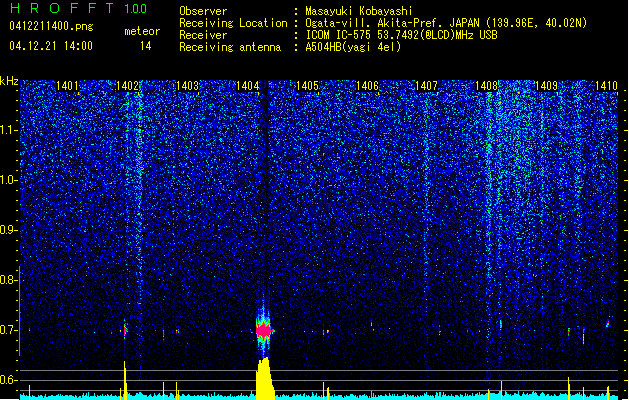Click the 1405 time marker
The height and width of the screenshot is (400, 629).
pyautogui.click(x=307, y=86)
